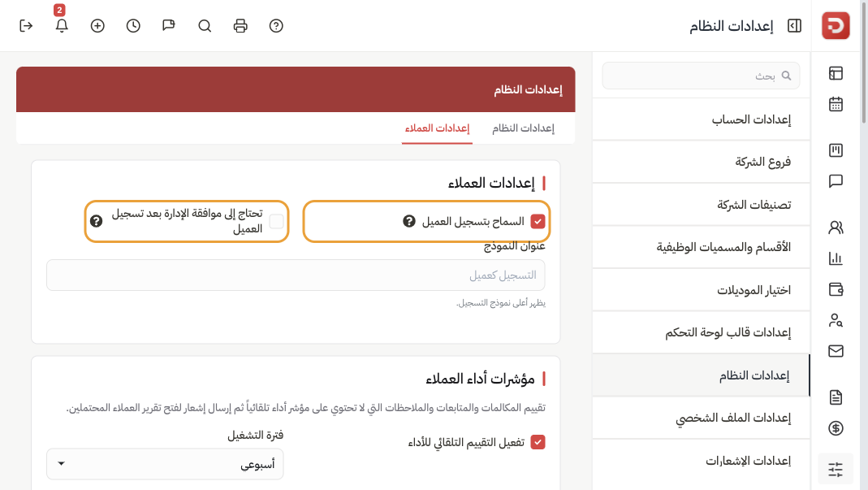This screenshot has height=490, width=868.
Task: Click help icon beside السماح بتسجيل العميل
Action: click(409, 221)
